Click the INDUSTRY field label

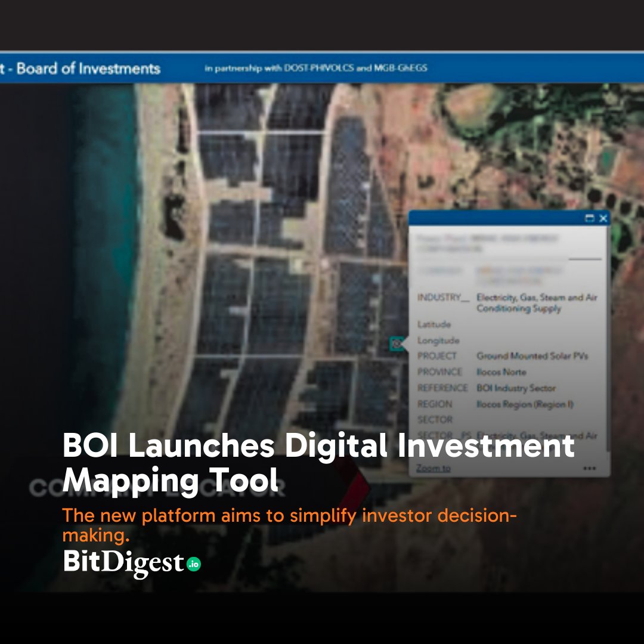click(443, 298)
